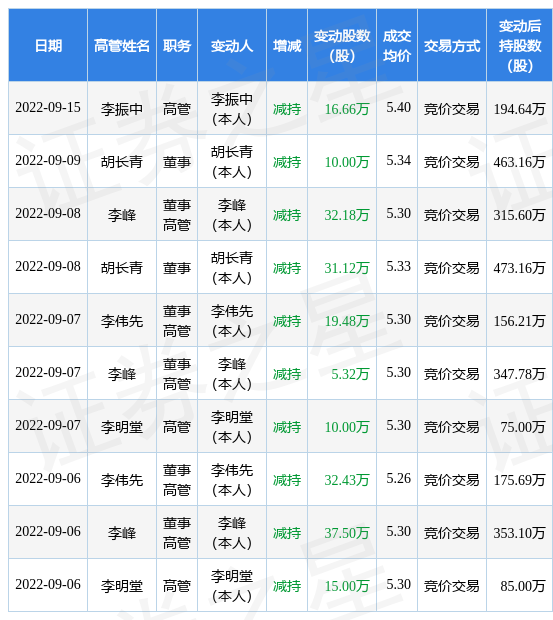The image size is (553, 620).
Task: Select the 变动股数(股) header cell
Action: (342, 46)
